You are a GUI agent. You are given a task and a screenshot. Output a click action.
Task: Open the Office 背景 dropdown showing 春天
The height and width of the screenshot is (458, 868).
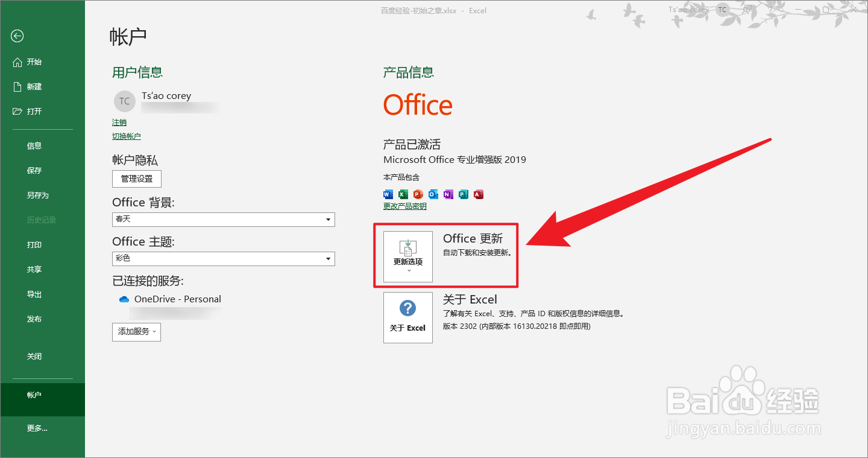(224, 219)
